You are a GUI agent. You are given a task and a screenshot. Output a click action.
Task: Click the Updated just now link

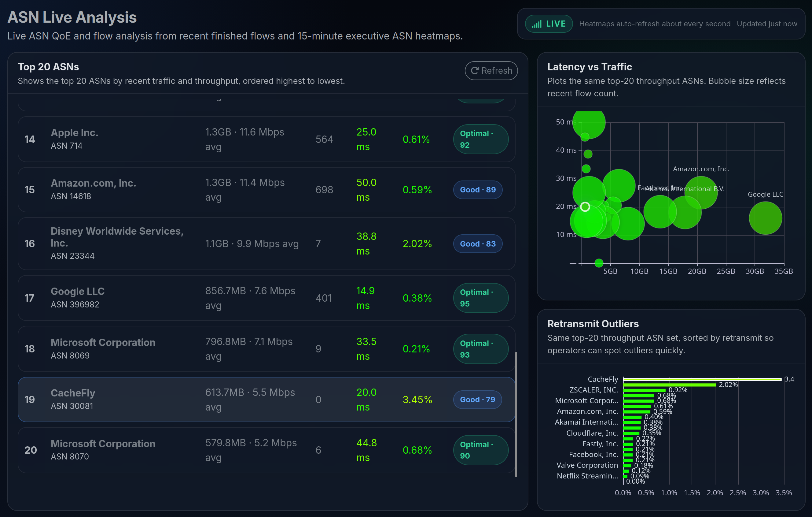tap(767, 24)
